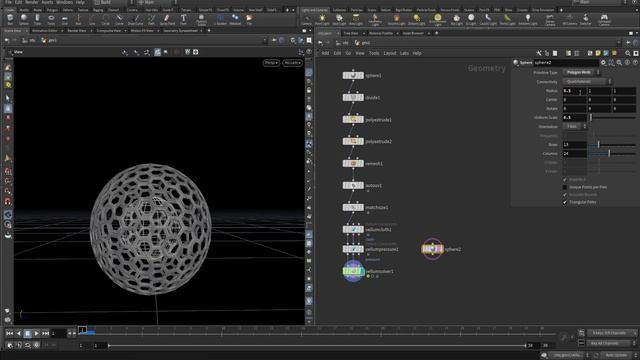640x360 pixels.
Task: Click the Radius X value field
Action: click(574, 91)
